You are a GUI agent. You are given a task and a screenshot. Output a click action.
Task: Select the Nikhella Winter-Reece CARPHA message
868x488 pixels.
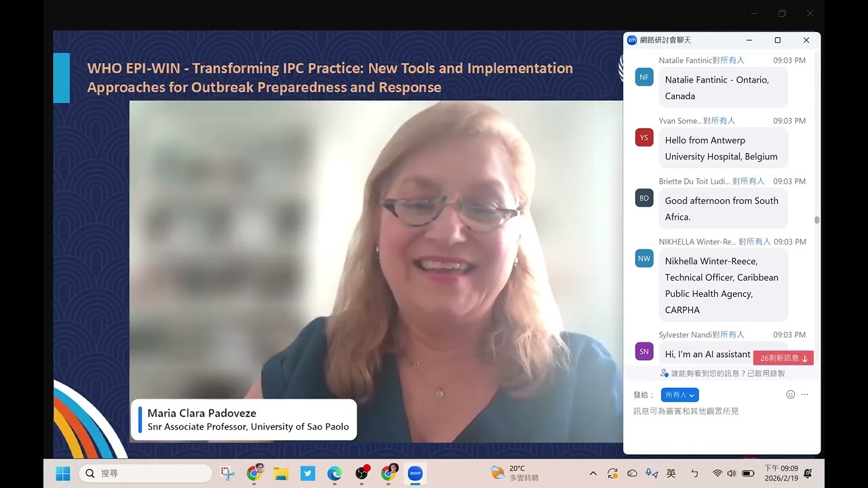click(x=724, y=285)
